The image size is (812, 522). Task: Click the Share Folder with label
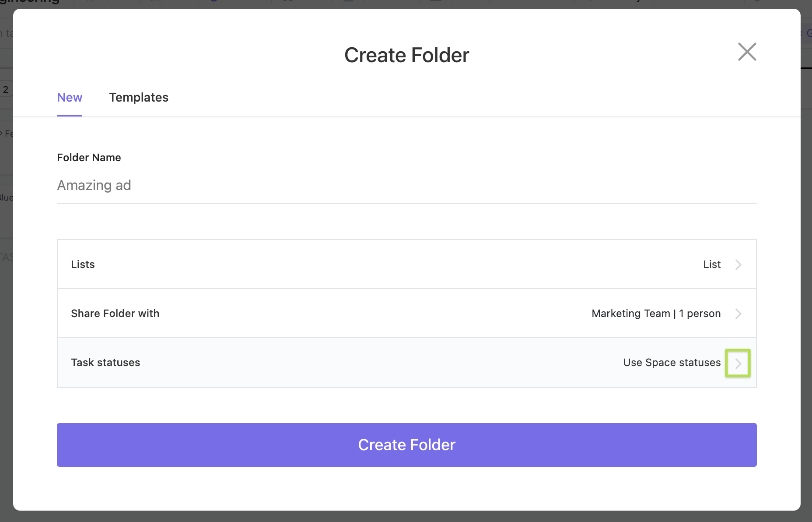[115, 314]
